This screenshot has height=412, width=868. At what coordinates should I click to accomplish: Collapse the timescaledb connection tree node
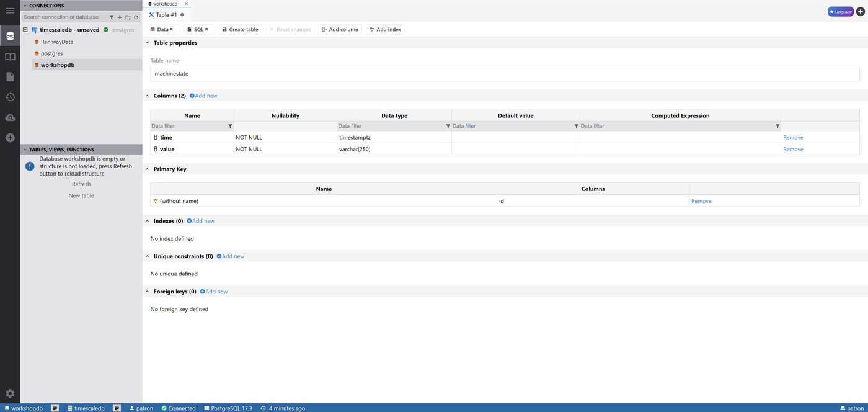click(x=24, y=29)
